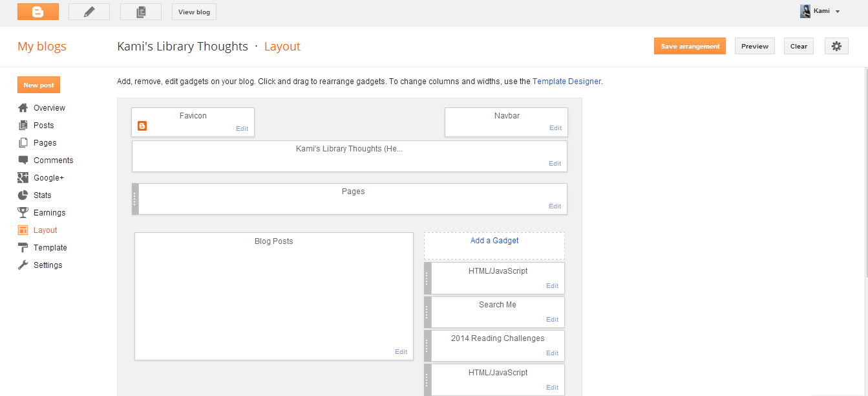Click the Overview house icon
The height and width of the screenshot is (396, 868).
[23, 108]
